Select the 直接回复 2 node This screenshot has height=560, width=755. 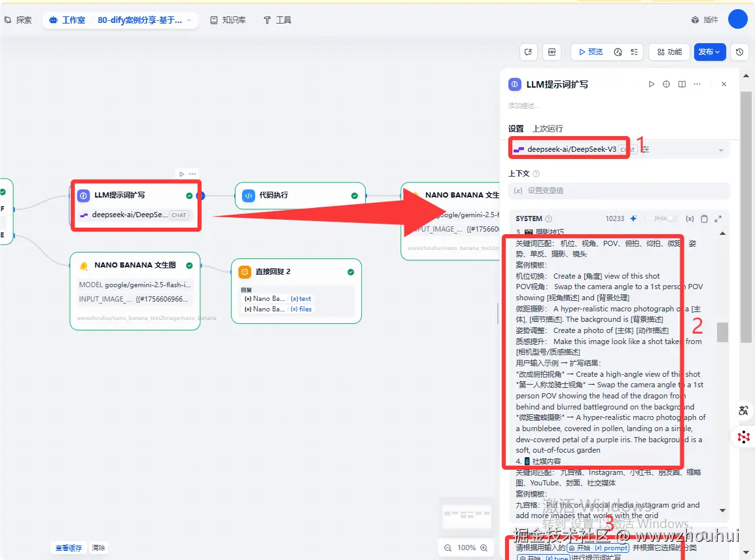point(296,291)
